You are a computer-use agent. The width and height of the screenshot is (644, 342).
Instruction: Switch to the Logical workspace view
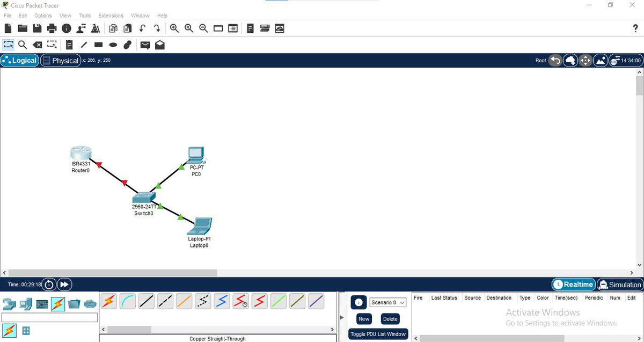coord(20,61)
